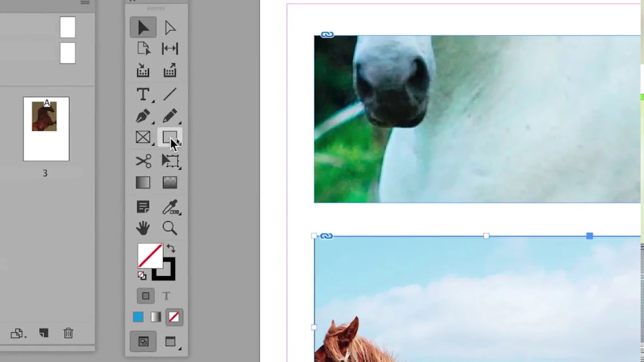Pick the Gradient Feather tool
The width and height of the screenshot is (644, 362).
click(x=170, y=183)
